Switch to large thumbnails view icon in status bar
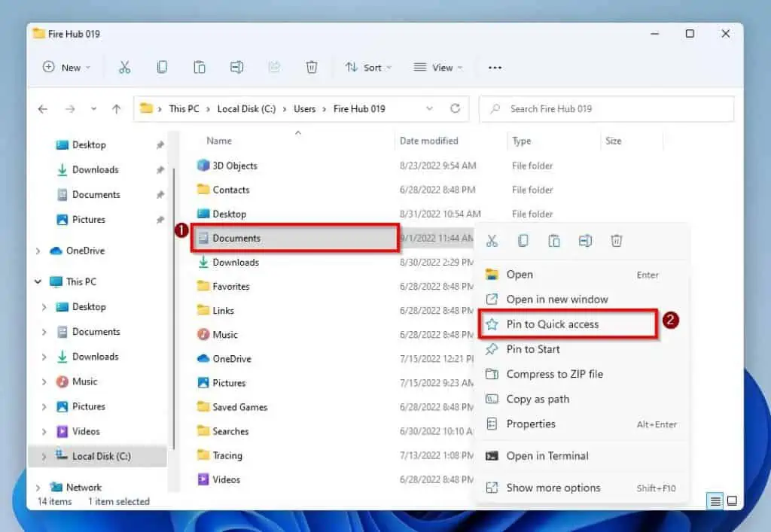This screenshot has height=532, width=771. tap(732, 501)
